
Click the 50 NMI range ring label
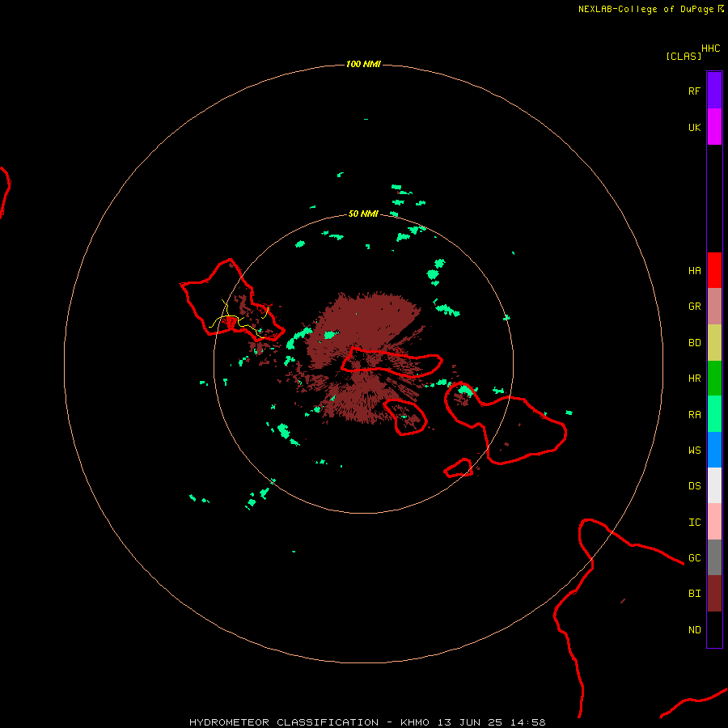[x=363, y=214]
